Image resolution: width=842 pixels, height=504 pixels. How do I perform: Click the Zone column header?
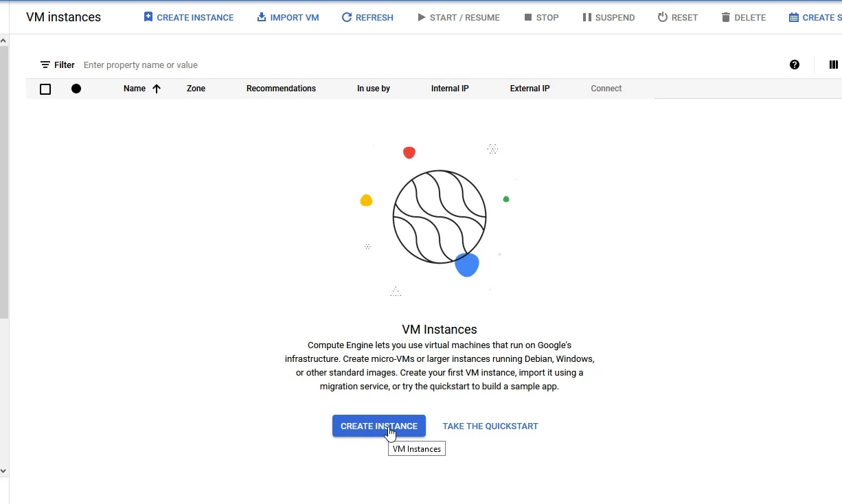click(196, 89)
